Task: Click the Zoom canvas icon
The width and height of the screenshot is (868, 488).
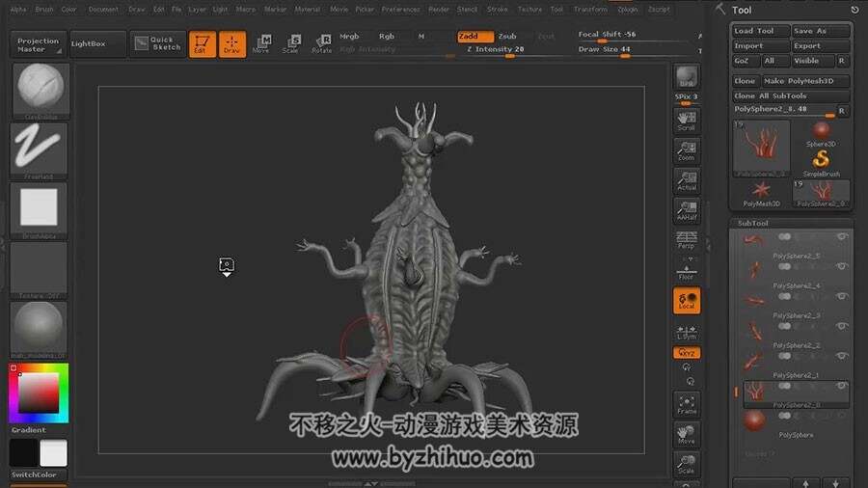Action: pos(687,150)
